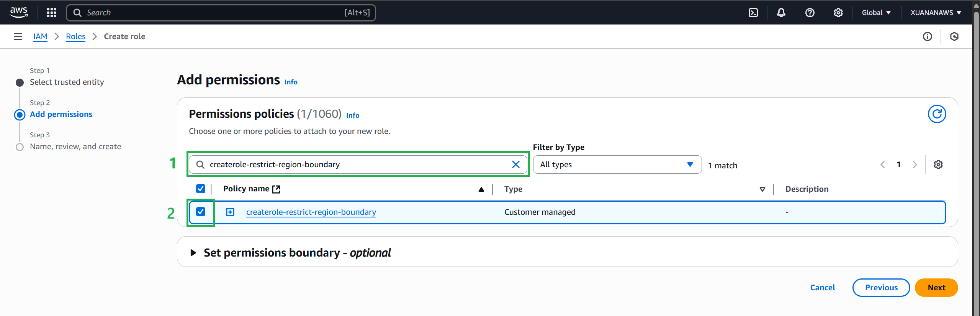The width and height of the screenshot is (980, 316).
Task: Uncheck the createrole-restrict-region-boundary policy checkbox
Action: tap(201, 212)
